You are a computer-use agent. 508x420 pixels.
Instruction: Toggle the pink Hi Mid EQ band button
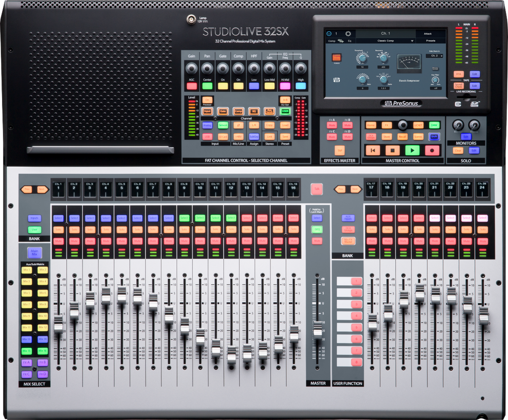pyautogui.click(x=285, y=86)
